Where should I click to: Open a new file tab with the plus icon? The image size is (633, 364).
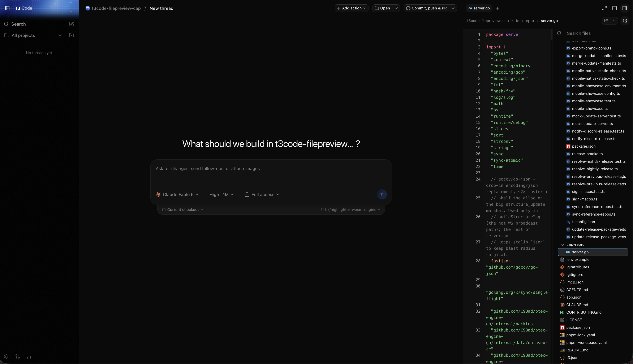pos(498,8)
